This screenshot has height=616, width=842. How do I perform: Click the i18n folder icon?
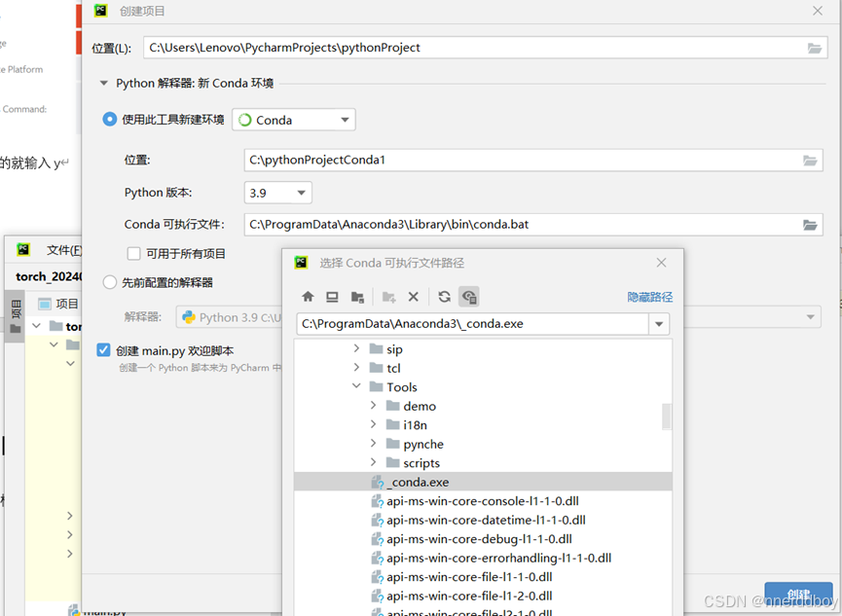pyautogui.click(x=393, y=425)
